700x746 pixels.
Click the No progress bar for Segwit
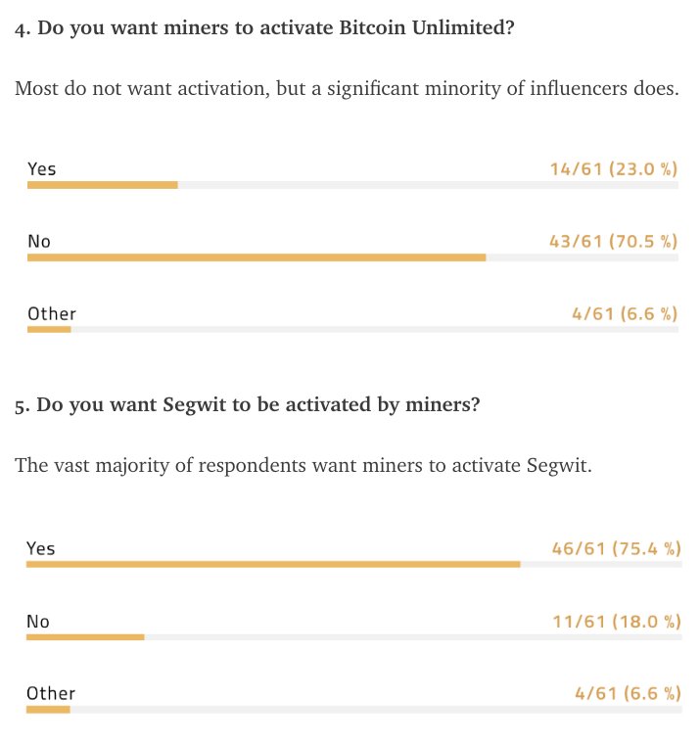point(354,637)
